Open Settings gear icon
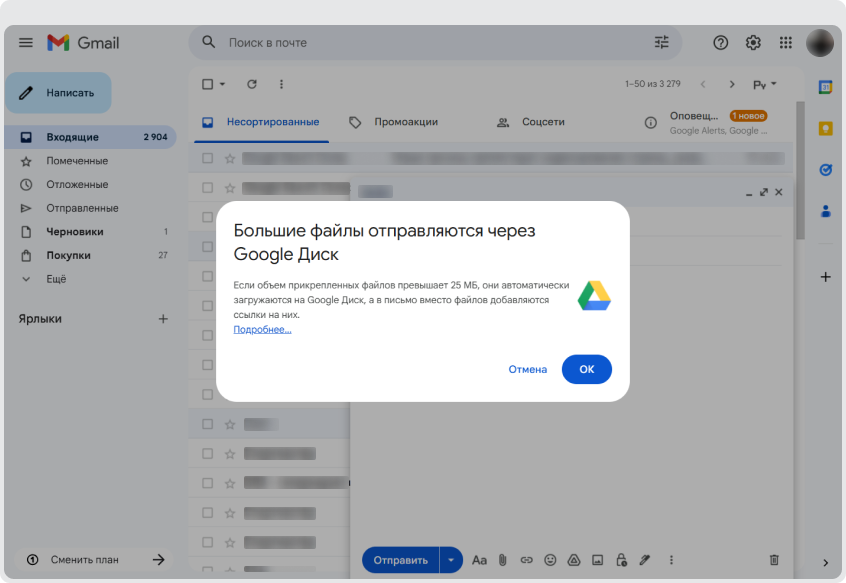The width and height of the screenshot is (846, 583). point(753,43)
